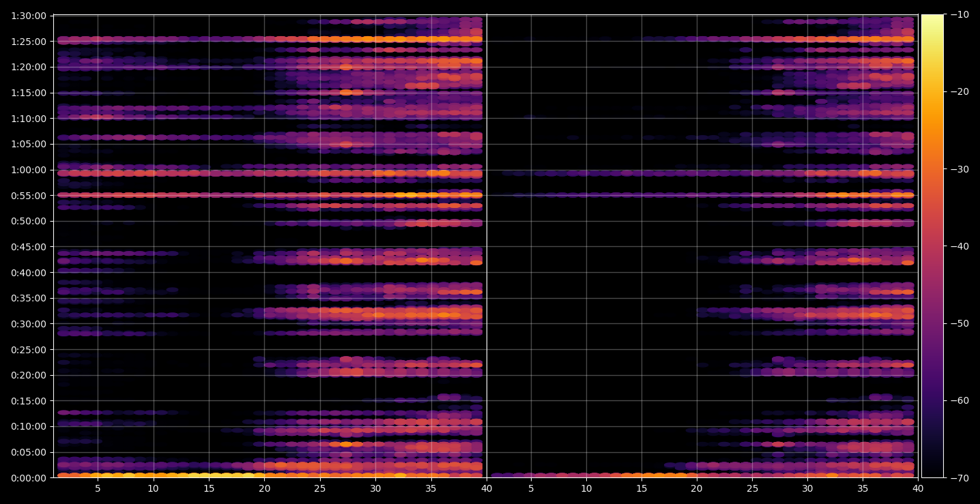Viewport: 980px width, 504px height.
Task: Select the −40 colorbar tick label
Action: pos(958,246)
